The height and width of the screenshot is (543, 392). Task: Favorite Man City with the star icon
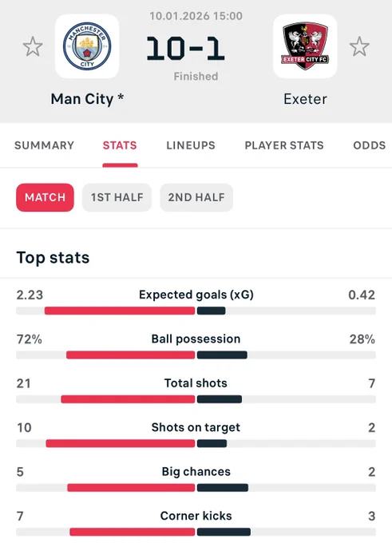[33, 46]
